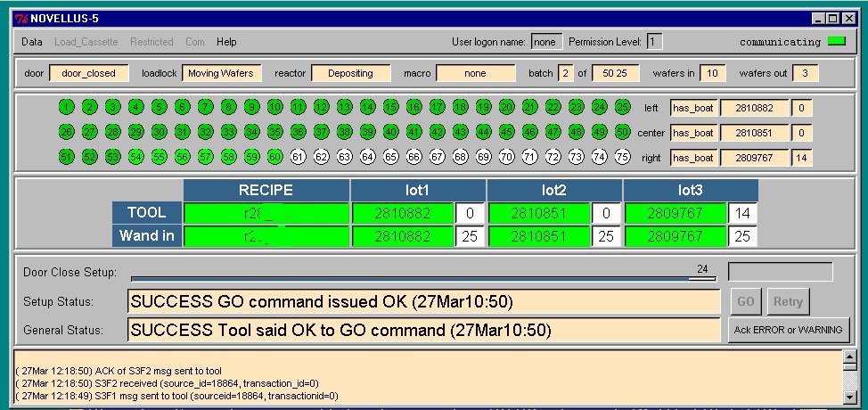Click the Setup Status message field
The image size is (868, 410).
pos(423,301)
